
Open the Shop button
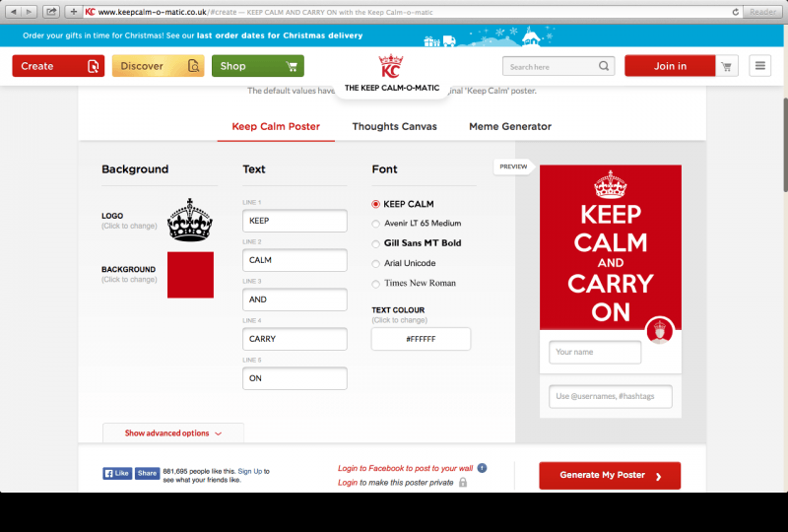[258, 66]
